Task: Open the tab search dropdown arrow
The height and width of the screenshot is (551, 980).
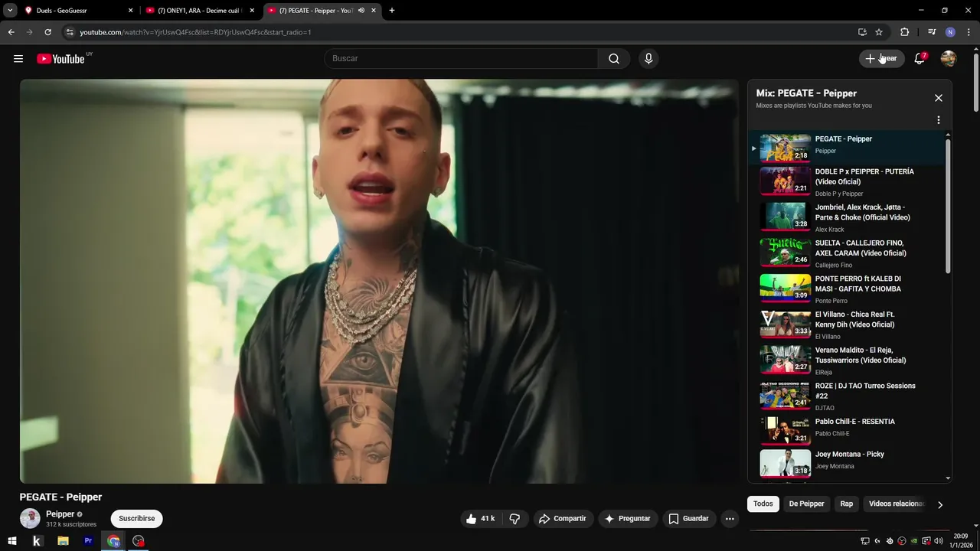Action: click(10, 11)
